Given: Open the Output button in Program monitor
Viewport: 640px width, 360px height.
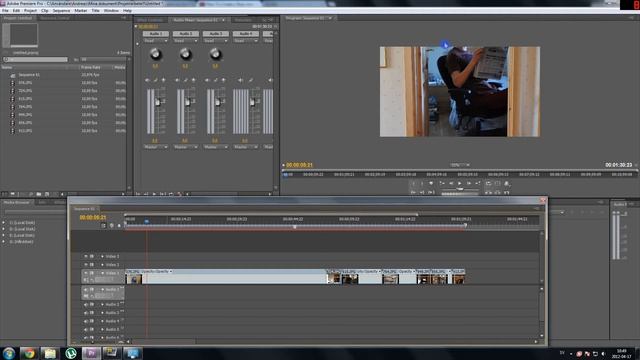Looking at the screenshot, I should 507,184.
